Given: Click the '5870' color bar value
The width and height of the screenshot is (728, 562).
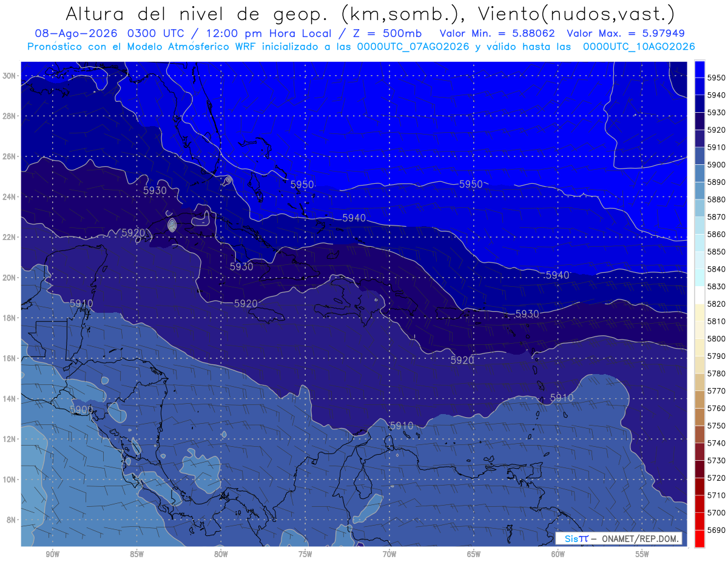Looking at the screenshot, I should pos(718,216).
